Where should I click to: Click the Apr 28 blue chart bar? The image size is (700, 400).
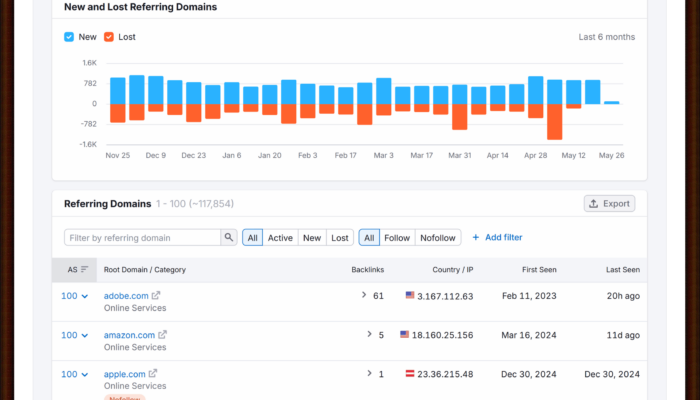coord(536,90)
